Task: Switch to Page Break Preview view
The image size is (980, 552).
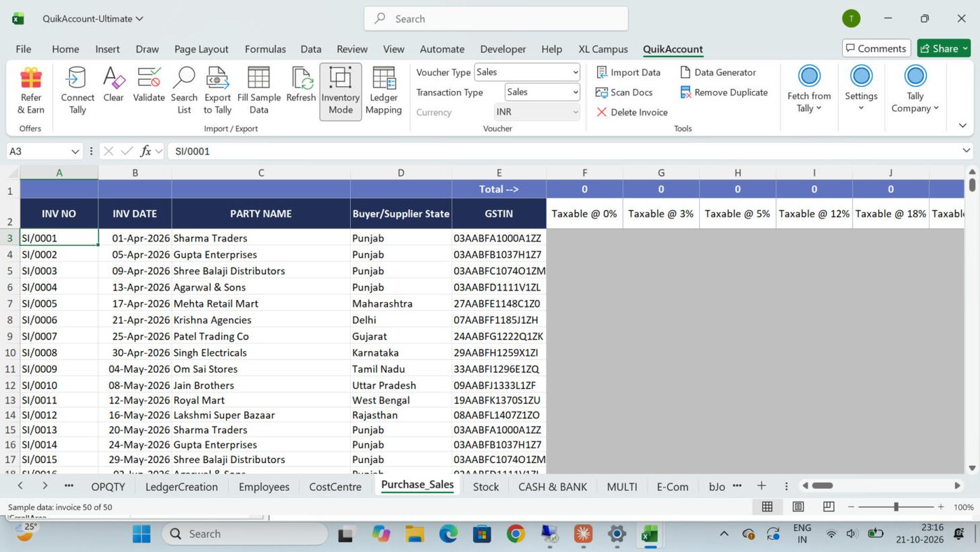Action: [x=829, y=506]
